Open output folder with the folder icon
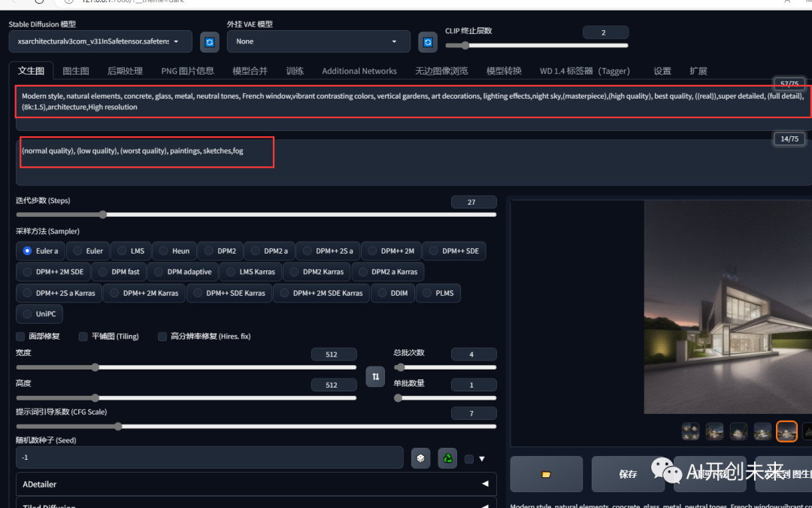The height and width of the screenshot is (508, 812). [x=546, y=474]
